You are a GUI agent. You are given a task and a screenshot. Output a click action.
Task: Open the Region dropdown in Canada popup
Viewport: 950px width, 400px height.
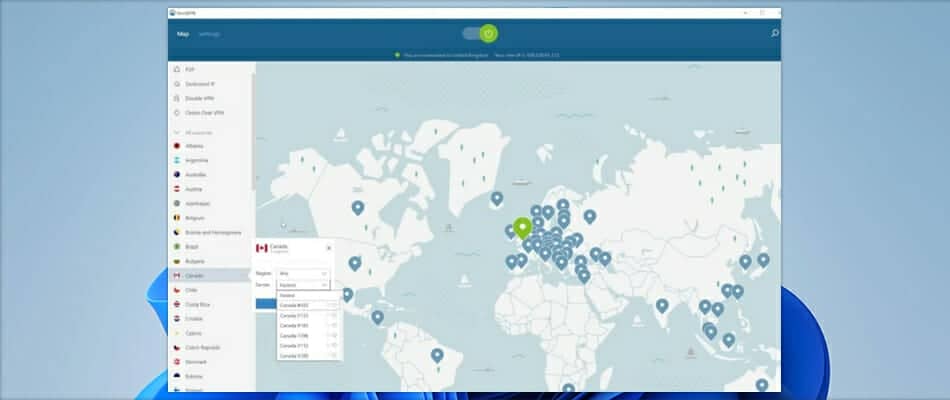pyautogui.click(x=303, y=273)
